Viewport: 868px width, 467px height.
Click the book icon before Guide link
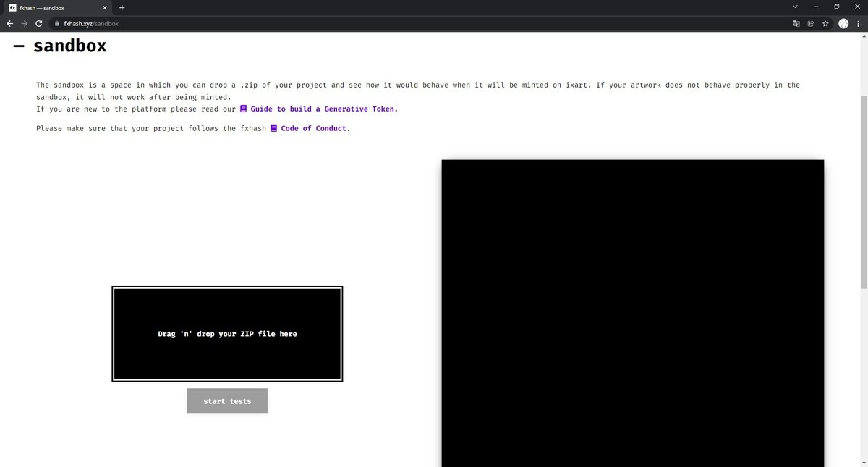tap(244, 109)
